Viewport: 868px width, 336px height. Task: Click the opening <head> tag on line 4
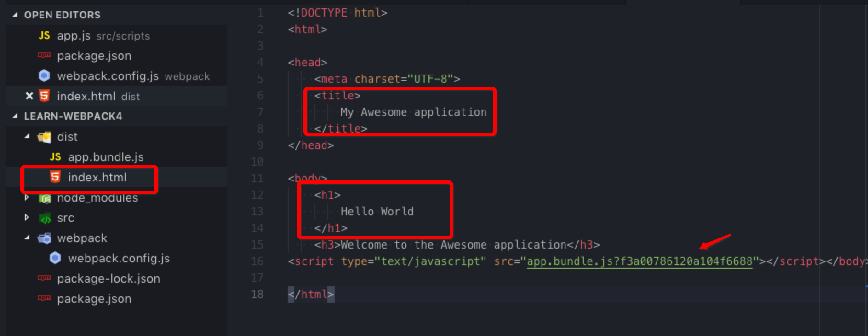click(308, 62)
